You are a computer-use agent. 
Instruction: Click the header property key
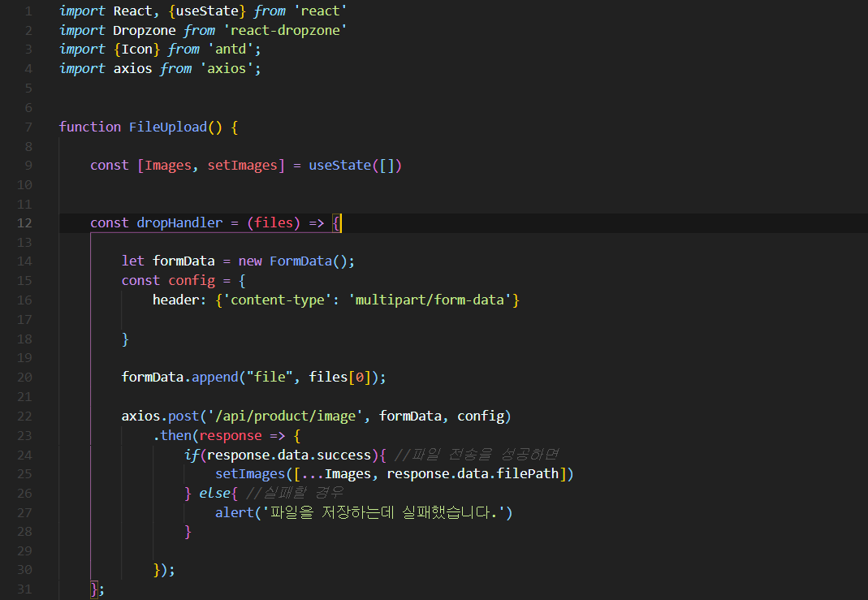click(175, 300)
